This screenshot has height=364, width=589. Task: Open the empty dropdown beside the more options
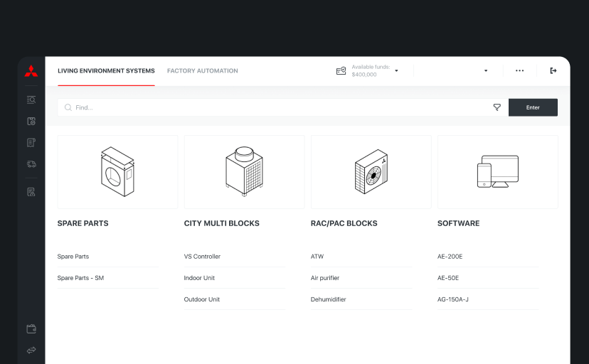(x=486, y=71)
